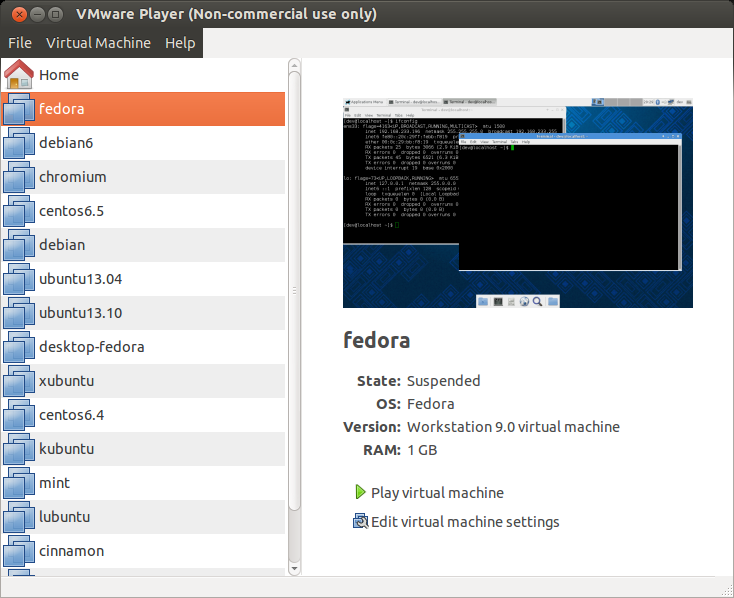Click the VM list scrollbar thumb
This screenshot has height=598, width=734.
point(294,291)
